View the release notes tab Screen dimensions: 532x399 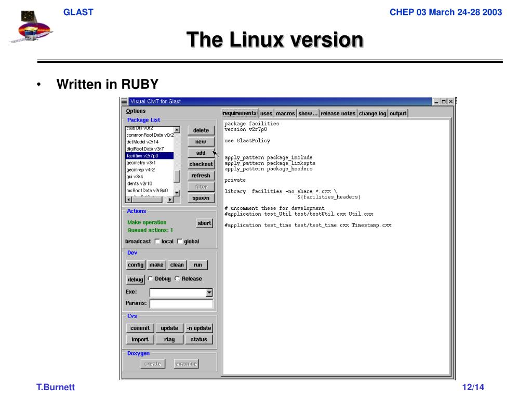tap(338, 113)
